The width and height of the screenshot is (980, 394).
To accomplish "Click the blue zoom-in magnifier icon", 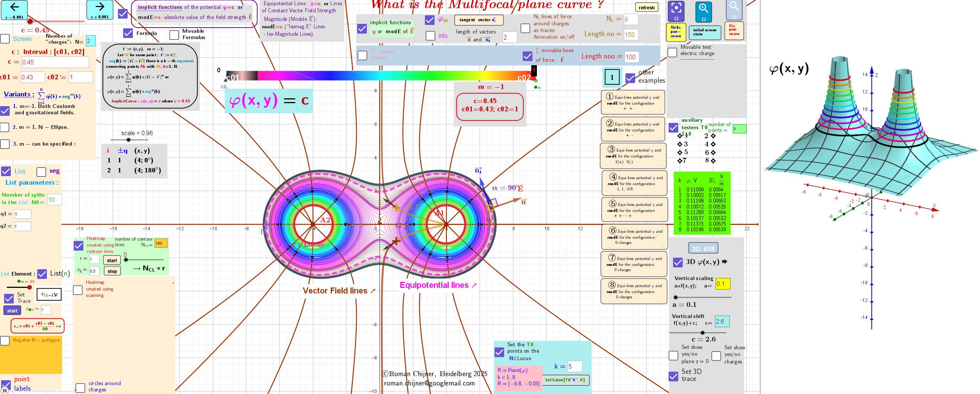I will pos(704,11).
